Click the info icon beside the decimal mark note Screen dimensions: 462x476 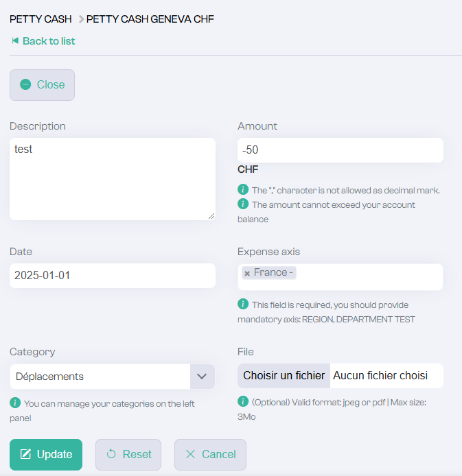click(x=243, y=189)
